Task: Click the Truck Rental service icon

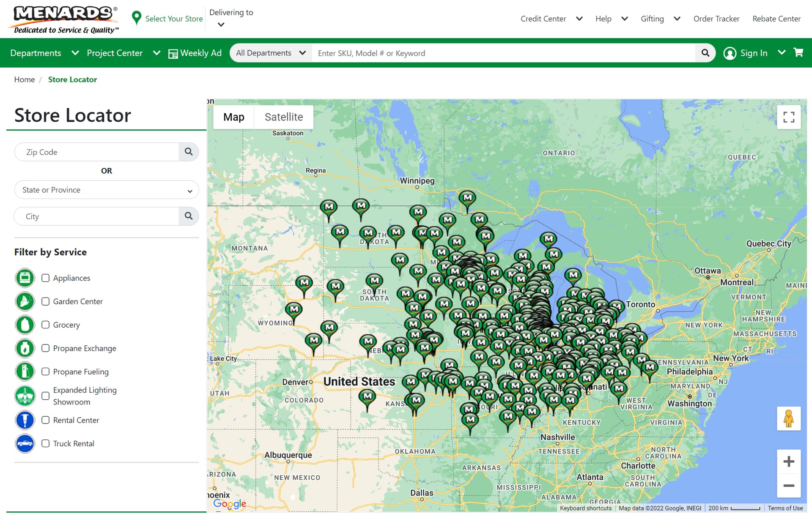Action: pos(25,443)
